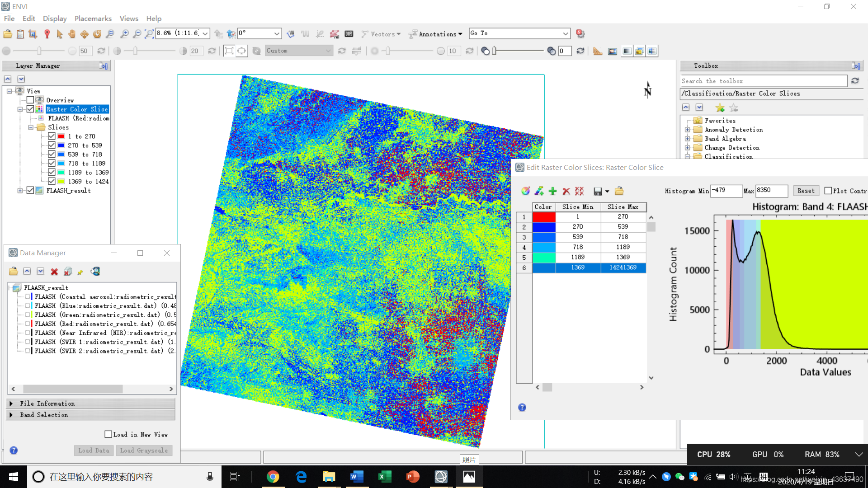The height and width of the screenshot is (488, 868).
Task: Clear all color slices
Action: tap(580, 191)
